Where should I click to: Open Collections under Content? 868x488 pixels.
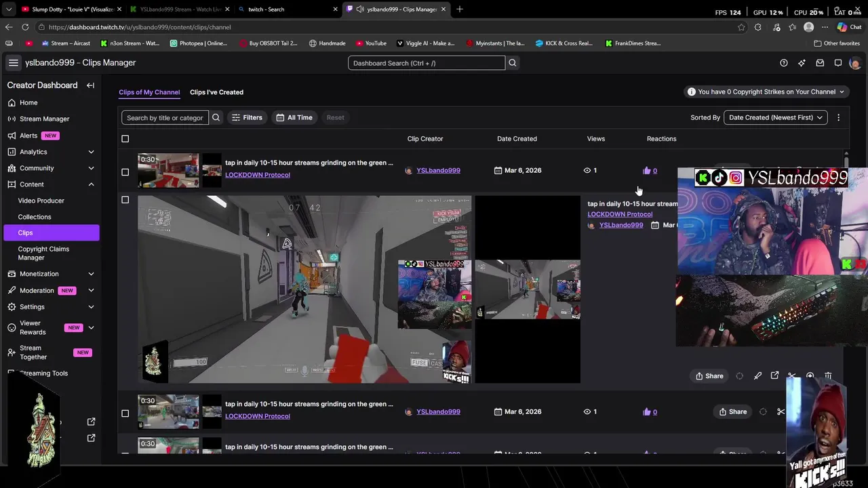coord(34,217)
